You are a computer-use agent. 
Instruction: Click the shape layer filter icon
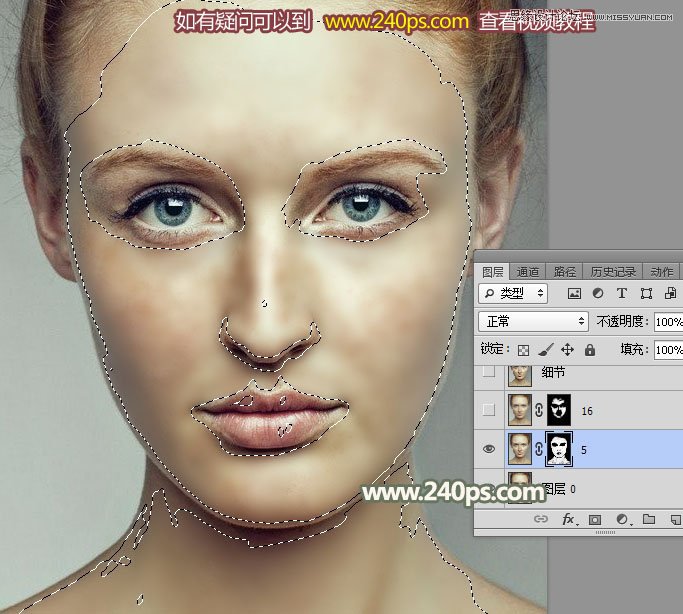coord(646,293)
